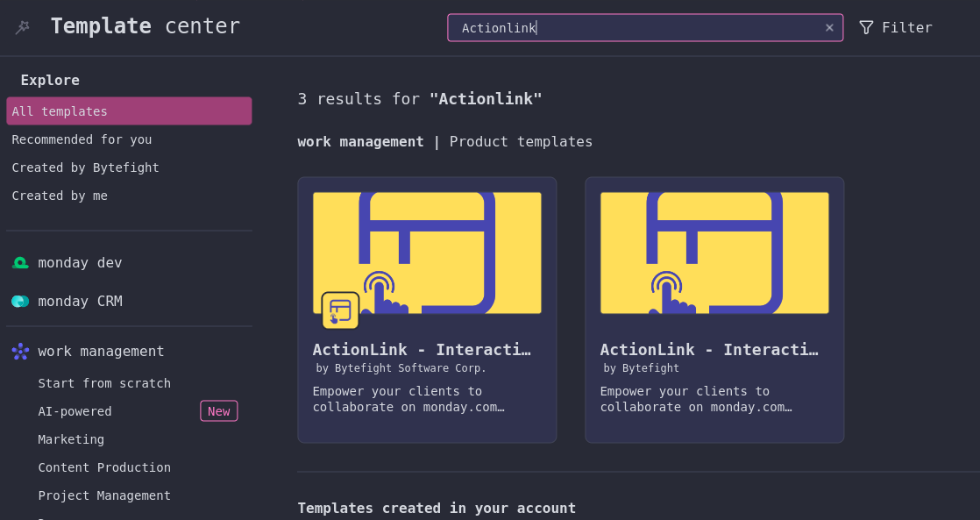Show templates Created by me
This screenshot has width=980, height=520.
click(60, 196)
